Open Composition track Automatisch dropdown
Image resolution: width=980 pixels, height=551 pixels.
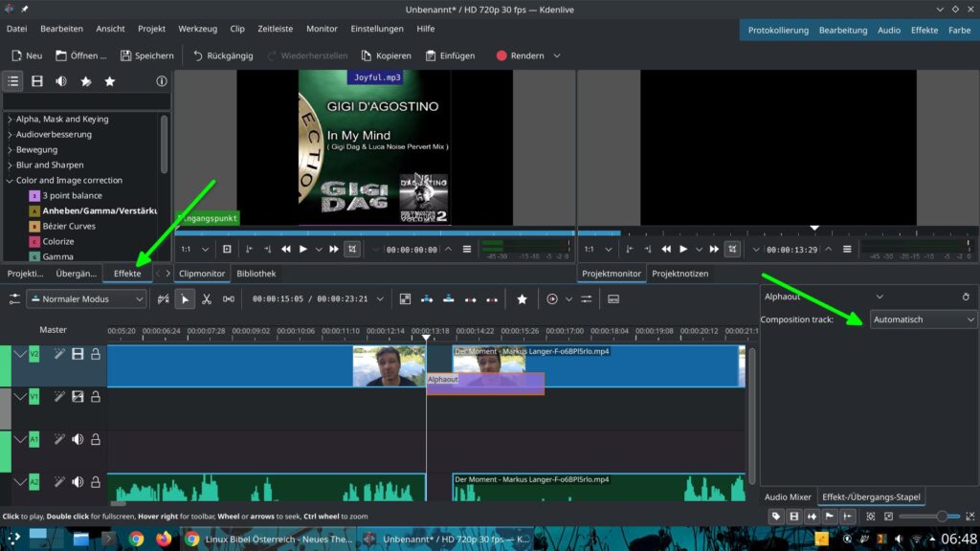[924, 320]
